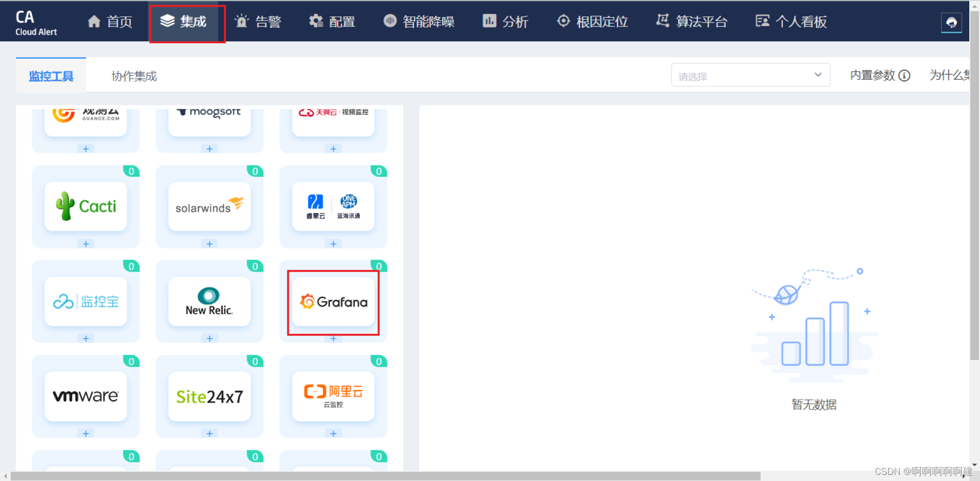The height and width of the screenshot is (481, 980).
Task: Click the count badge on Cacti card
Action: tap(131, 171)
